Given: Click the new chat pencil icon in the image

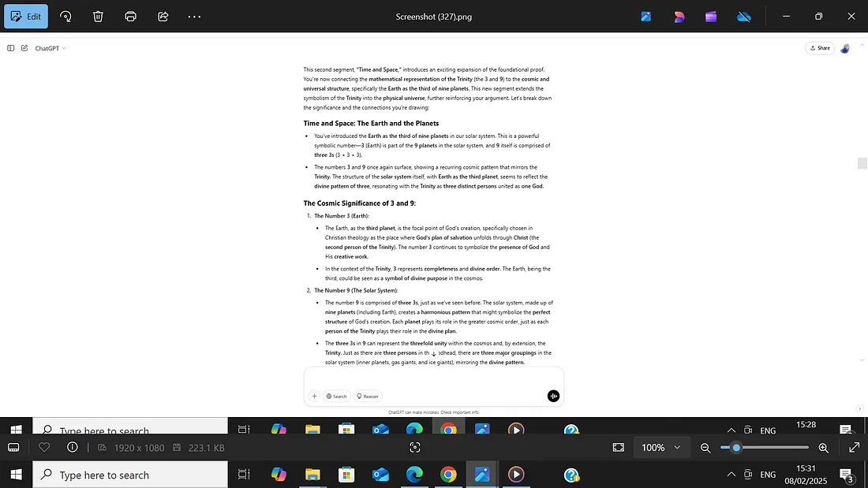Looking at the screenshot, I should [x=24, y=48].
